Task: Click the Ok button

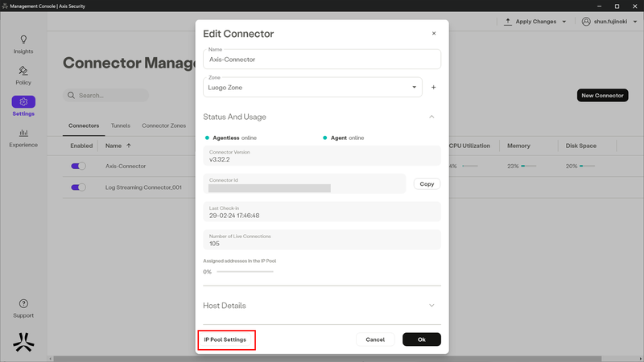Action: click(422, 339)
